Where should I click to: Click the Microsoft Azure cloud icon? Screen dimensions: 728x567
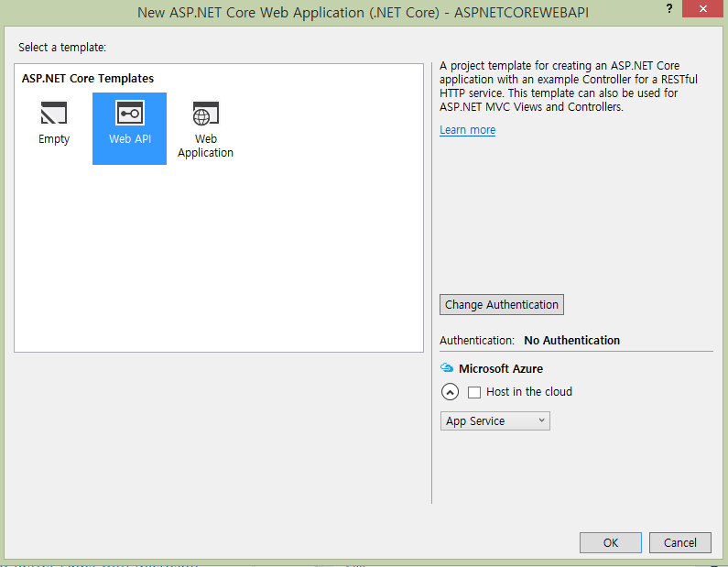point(447,368)
